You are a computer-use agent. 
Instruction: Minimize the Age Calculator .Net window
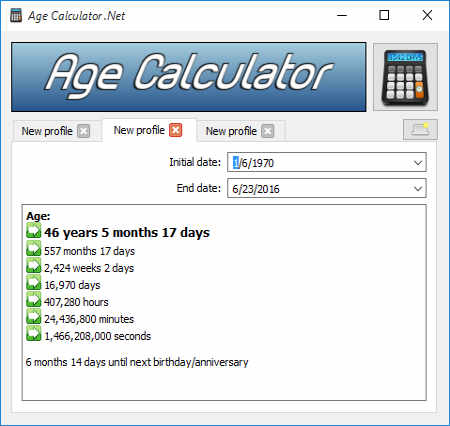pos(342,15)
